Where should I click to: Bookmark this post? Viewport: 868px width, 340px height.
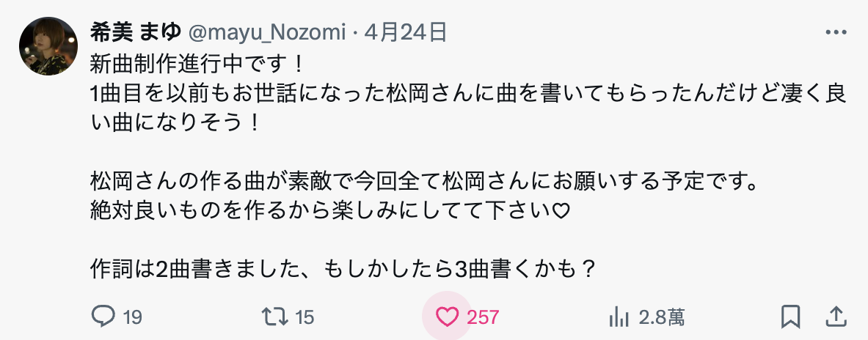790,317
